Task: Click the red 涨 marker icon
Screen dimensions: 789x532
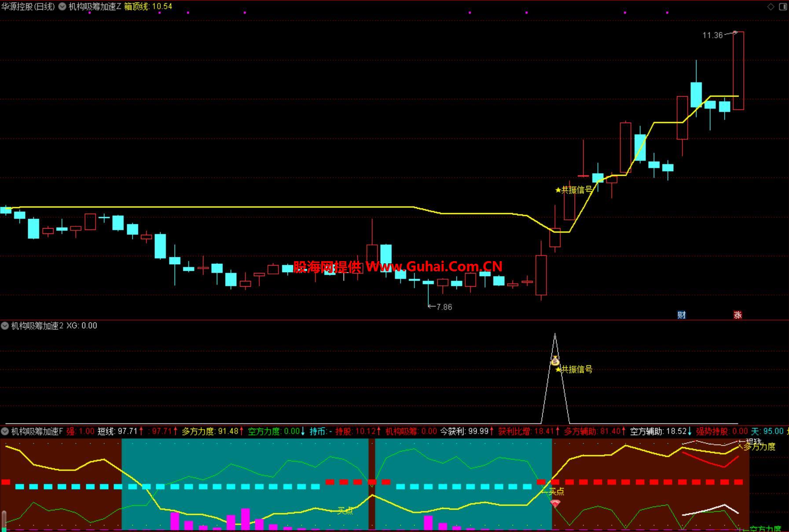Action: [x=738, y=315]
